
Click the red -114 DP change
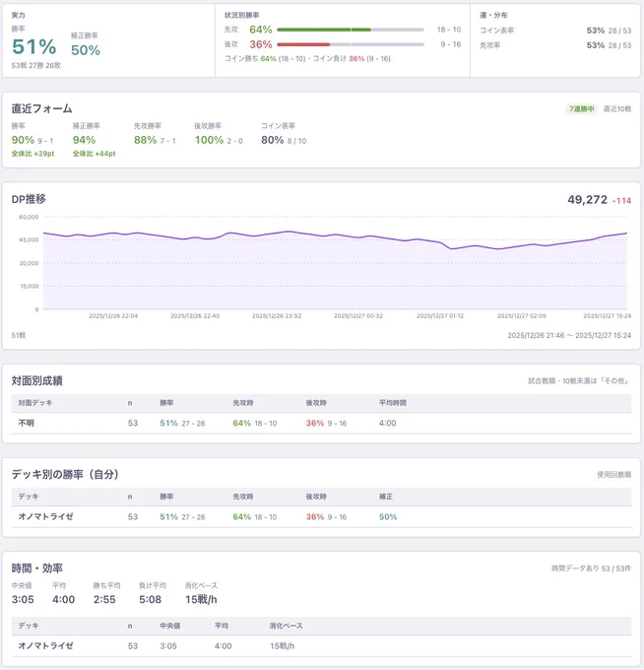click(x=621, y=201)
